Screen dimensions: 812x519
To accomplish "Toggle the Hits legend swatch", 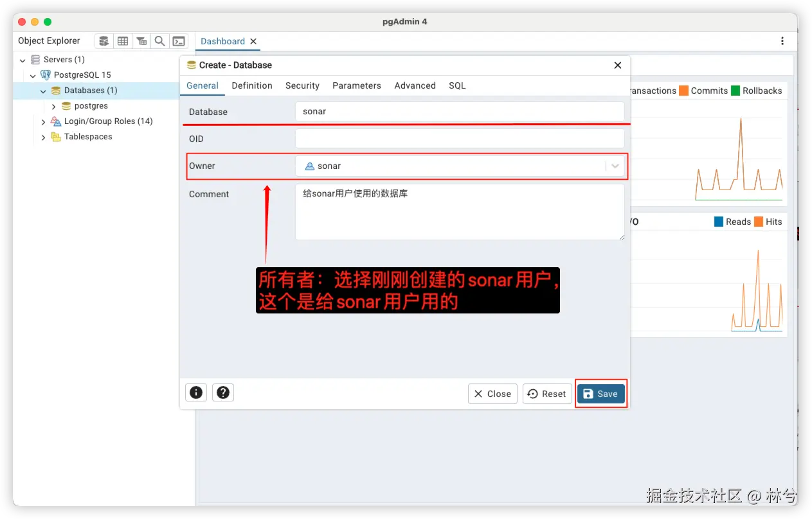I will point(759,222).
